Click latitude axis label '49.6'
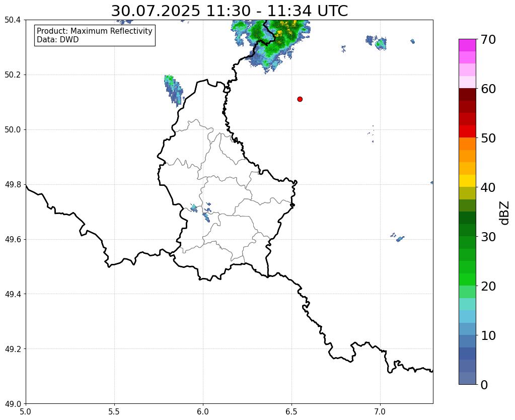The image size is (515, 420). tap(13, 239)
